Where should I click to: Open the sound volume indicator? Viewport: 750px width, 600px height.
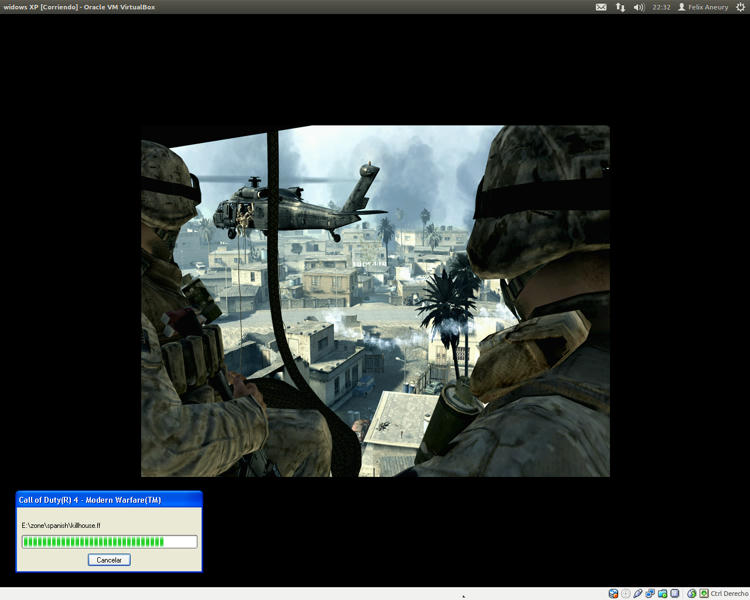639,7
